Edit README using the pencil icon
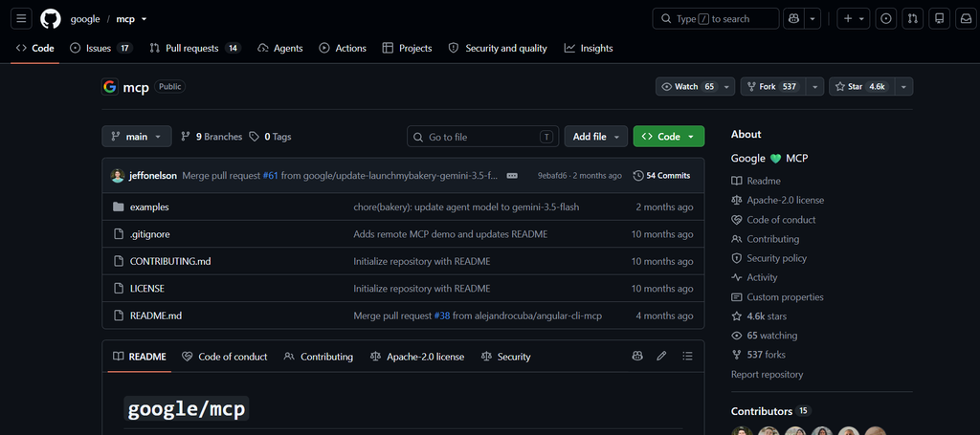Viewport: 980px width, 435px height. pos(661,357)
